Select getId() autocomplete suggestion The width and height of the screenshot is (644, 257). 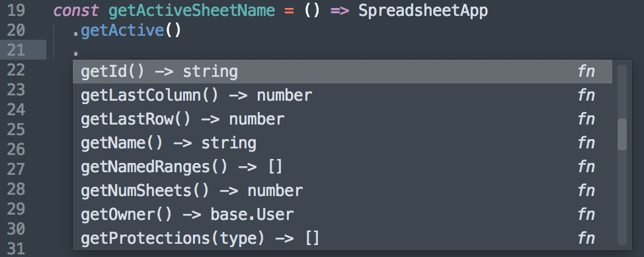(x=342, y=72)
